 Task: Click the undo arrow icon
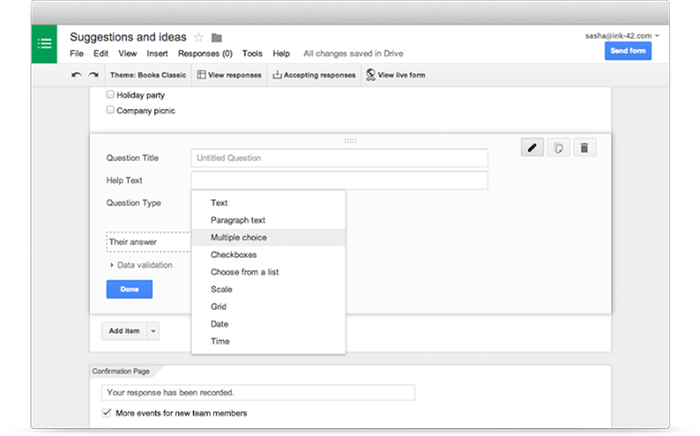coord(77,75)
